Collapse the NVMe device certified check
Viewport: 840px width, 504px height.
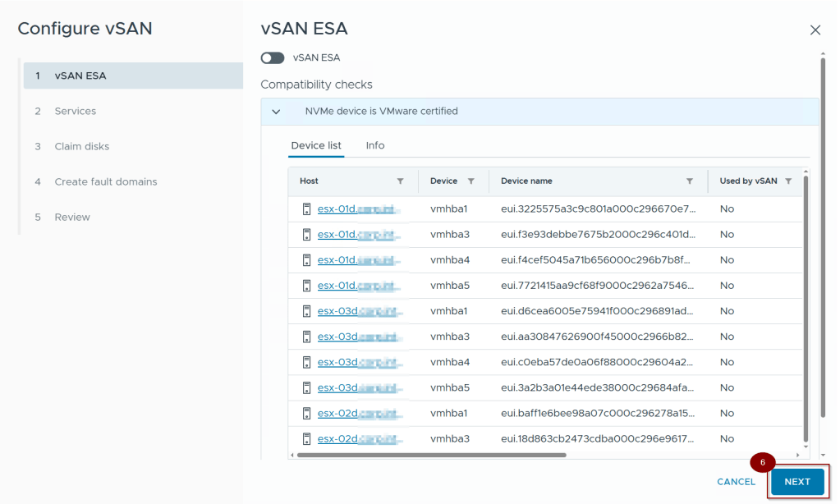(276, 112)
